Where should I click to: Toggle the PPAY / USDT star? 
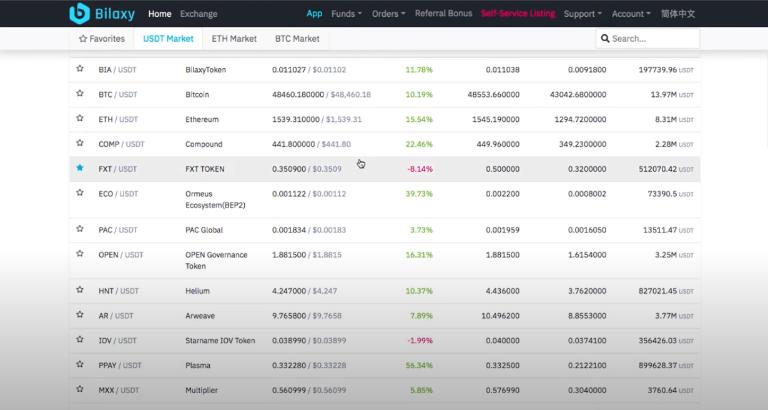(x=80, y=364)
